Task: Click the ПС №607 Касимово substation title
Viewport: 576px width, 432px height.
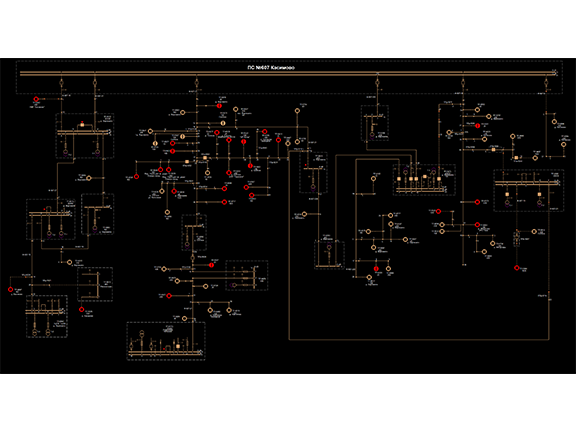Action: (271, 68)
